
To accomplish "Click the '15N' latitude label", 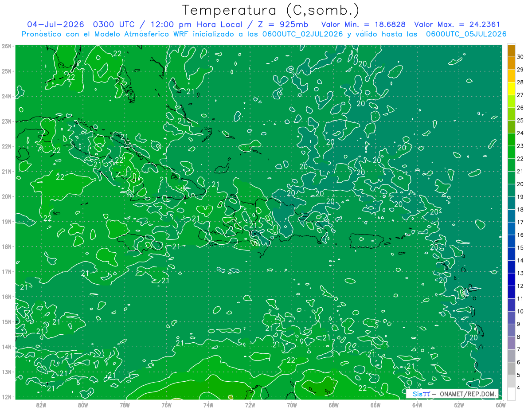I will tap(6, 321).
